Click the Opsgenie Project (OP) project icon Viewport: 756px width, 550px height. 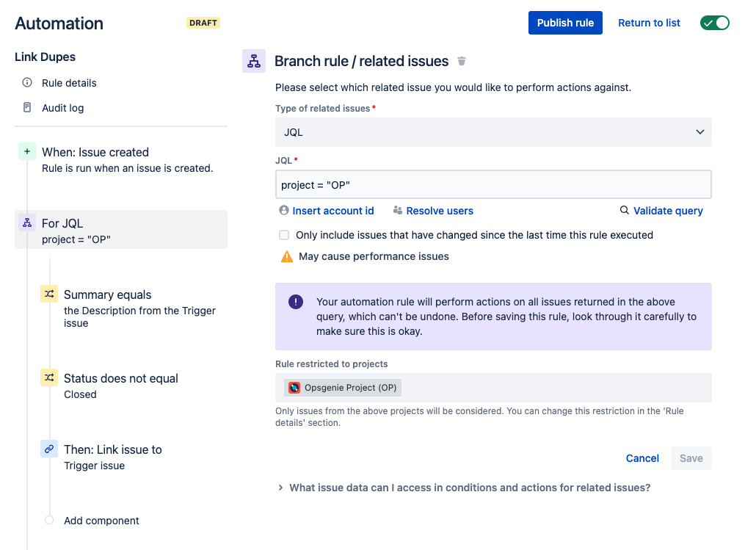[294, 387]
